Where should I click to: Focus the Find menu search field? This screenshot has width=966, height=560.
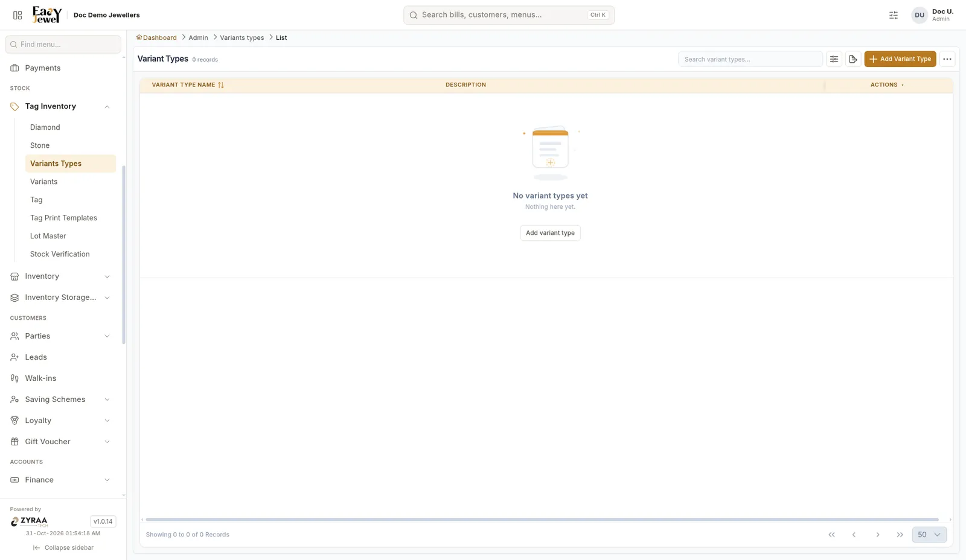[63, 45]
